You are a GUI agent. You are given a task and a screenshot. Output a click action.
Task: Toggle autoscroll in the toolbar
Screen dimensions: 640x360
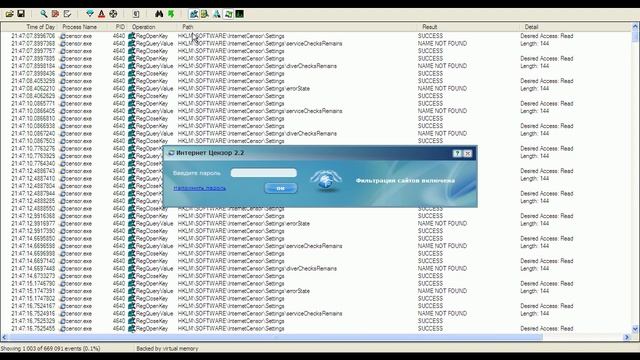(x=55, y=14)
